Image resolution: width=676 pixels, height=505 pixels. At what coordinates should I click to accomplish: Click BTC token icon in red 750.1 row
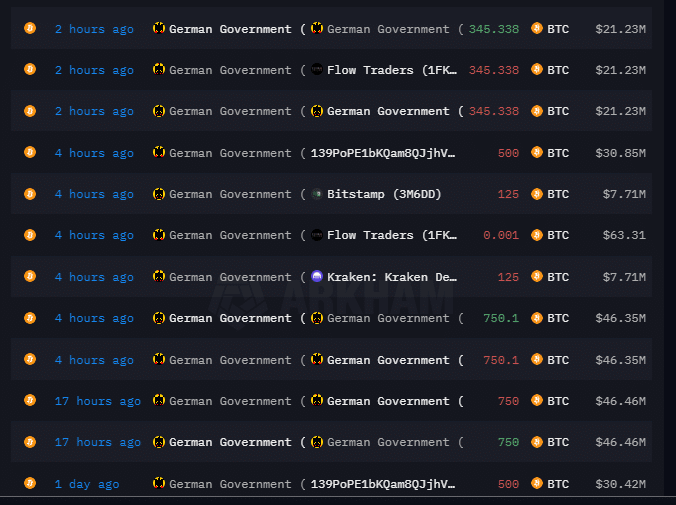click(x=537, y=359)
